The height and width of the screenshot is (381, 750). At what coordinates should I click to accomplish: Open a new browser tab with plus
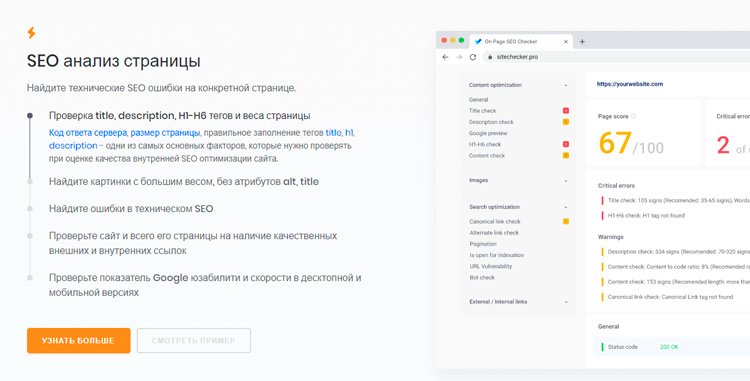pyautogui.click(x=582, y=42)
